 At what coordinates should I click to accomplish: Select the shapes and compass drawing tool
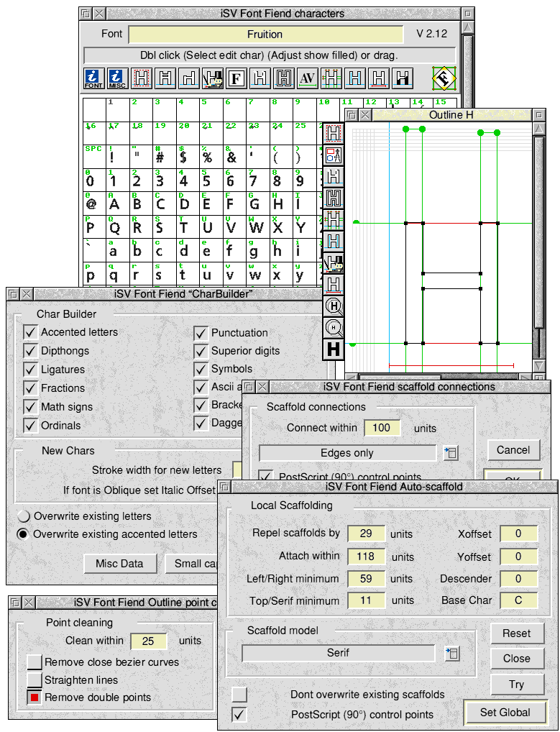pos(334,155)
